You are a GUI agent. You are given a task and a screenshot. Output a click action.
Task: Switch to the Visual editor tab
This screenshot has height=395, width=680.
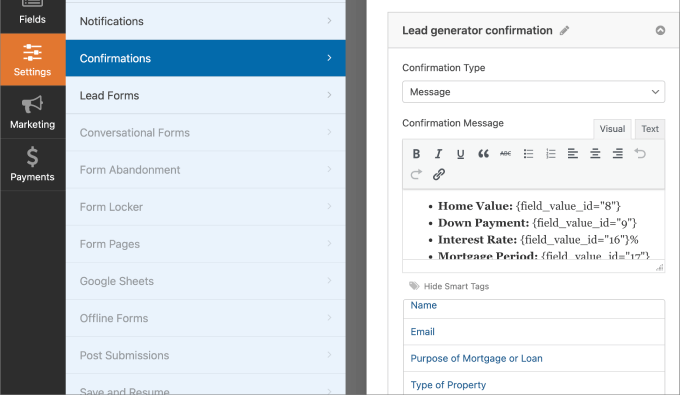point(612,129)
